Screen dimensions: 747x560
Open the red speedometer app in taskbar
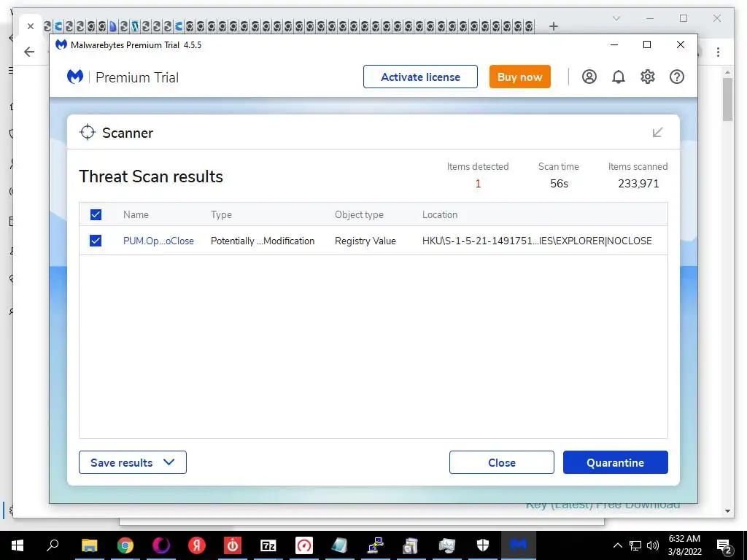(304, 545)
